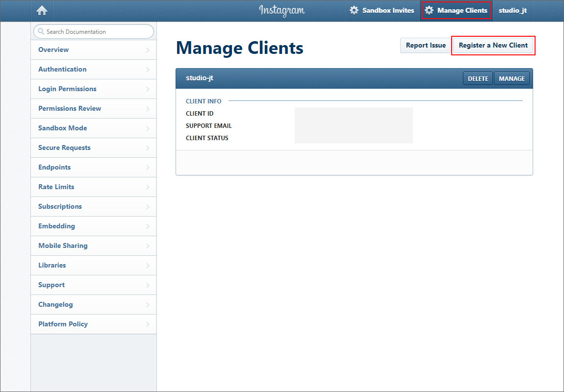
Task: Click the Manage Clients gear icon
Action: (x=429, y=10)
